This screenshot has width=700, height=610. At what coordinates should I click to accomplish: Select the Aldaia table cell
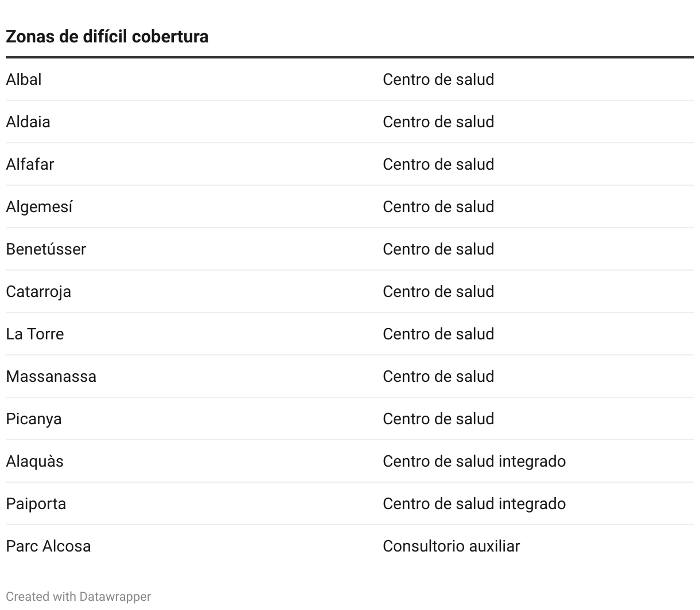(28, 122)
